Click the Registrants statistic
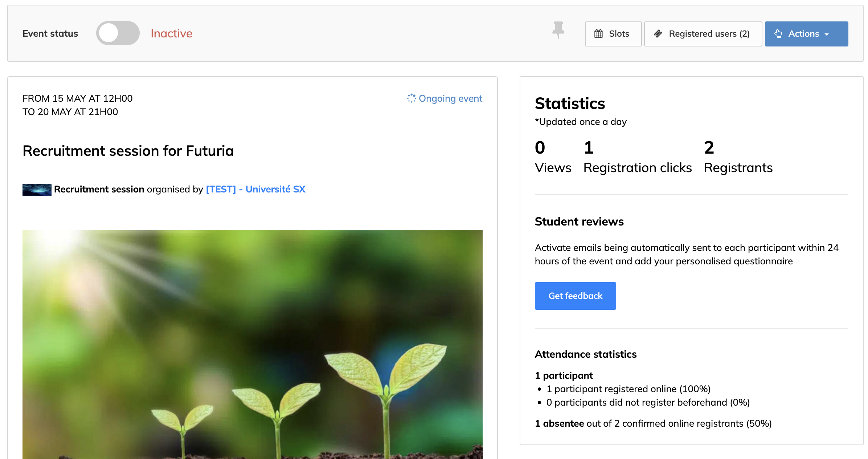Screen dimensions: 868x459 [738, 157]
